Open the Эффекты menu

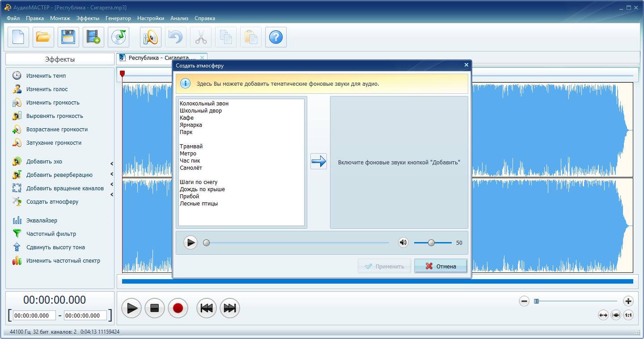tap(88, 18)
